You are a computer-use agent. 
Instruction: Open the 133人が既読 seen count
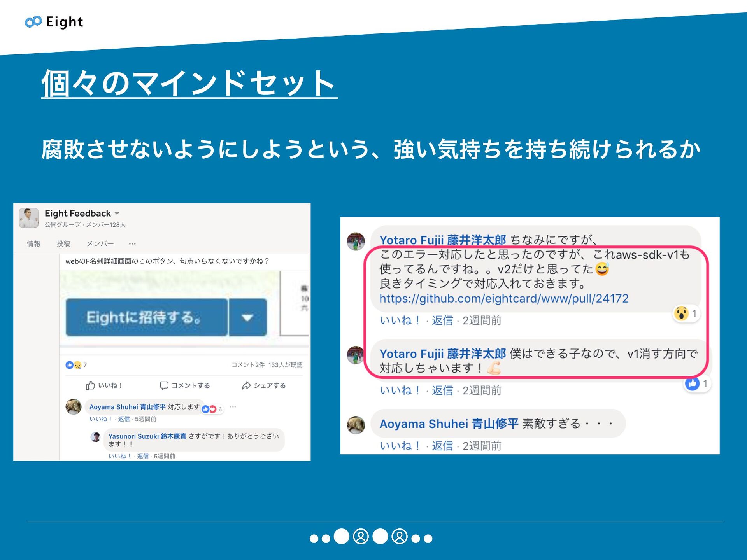285,365
